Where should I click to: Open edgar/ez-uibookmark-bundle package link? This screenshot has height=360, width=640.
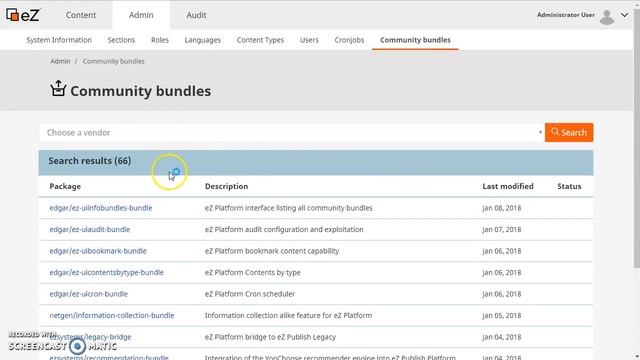point(98,251)
